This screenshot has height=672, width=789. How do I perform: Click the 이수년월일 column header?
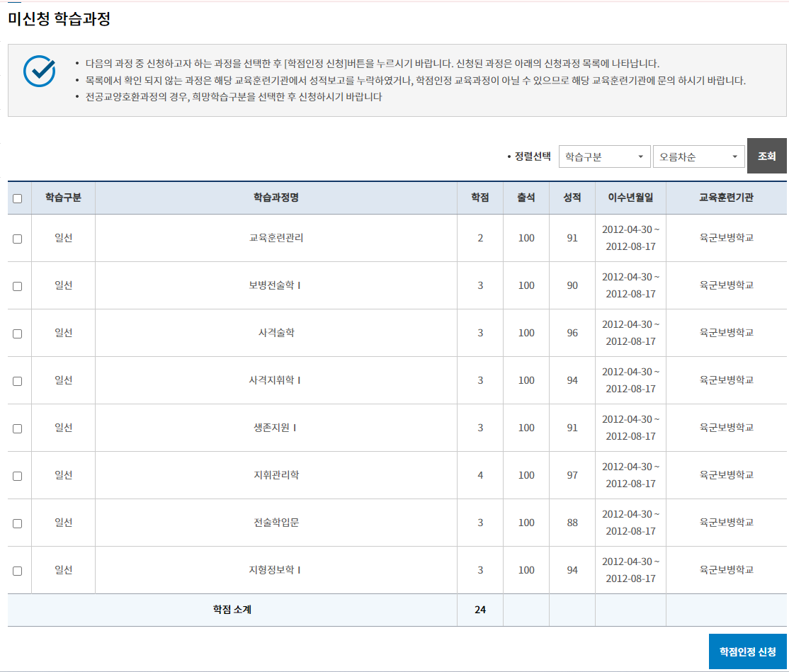pyautogui.click(x=630, y=198)
